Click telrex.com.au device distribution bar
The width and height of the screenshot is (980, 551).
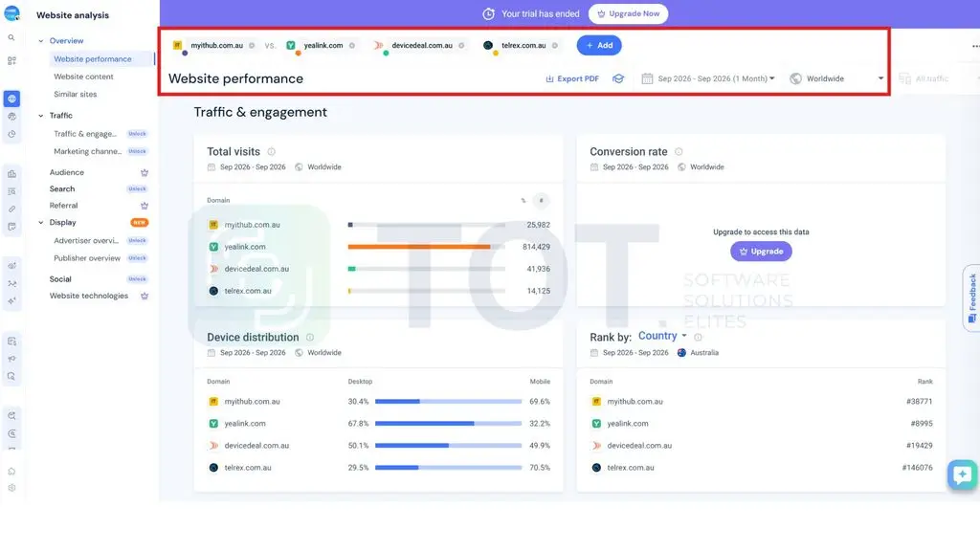point(448,467)
